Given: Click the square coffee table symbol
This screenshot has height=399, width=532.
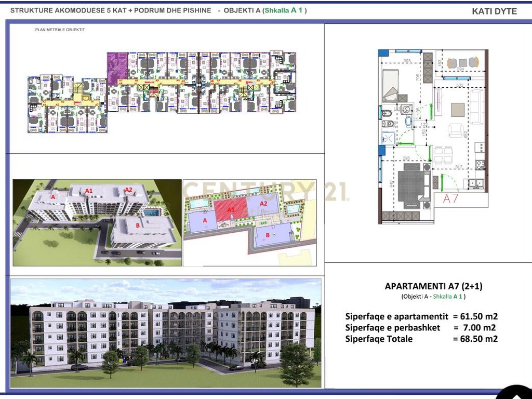Looking at the screenshot, I should coord(458,110).
